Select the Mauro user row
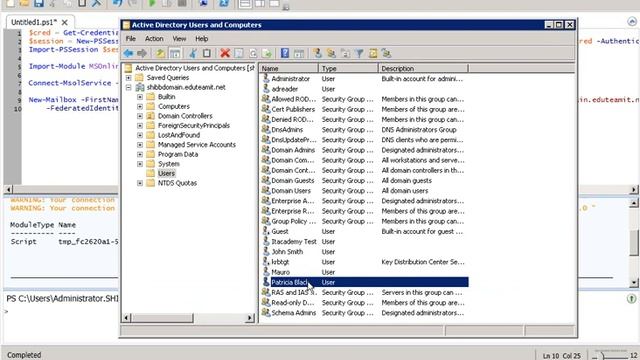The height and width of the screenshot is (360, 640). [364, 272]
